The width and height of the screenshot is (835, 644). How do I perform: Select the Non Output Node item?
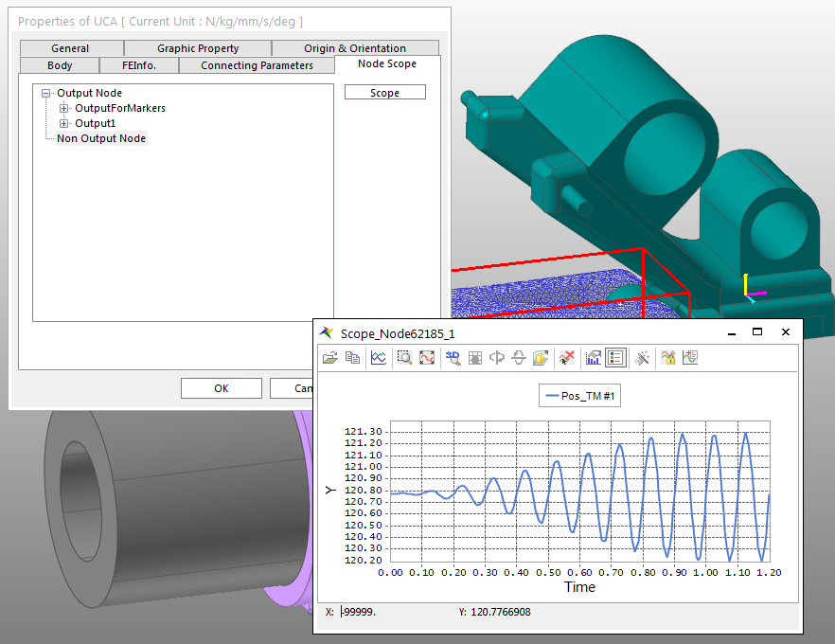point(101,138)
